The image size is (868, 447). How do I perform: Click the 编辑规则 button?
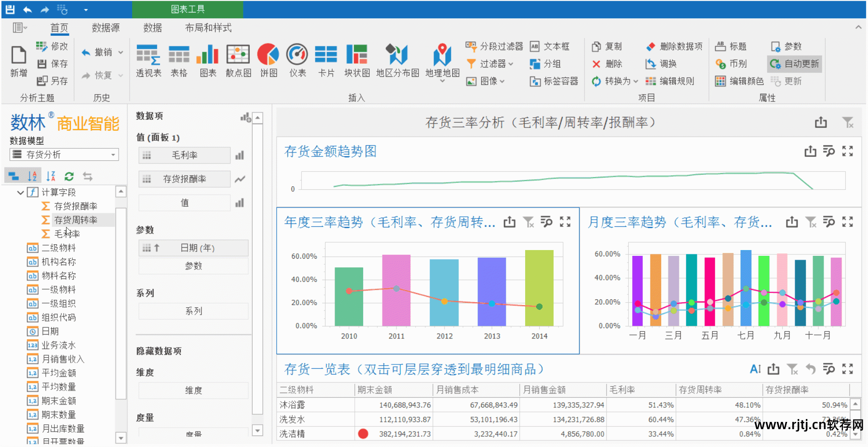(x=670, y=81)
